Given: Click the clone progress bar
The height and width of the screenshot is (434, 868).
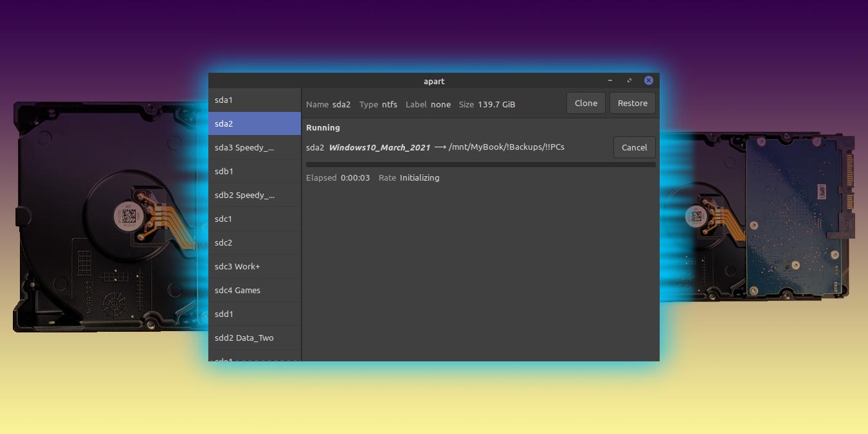Looking at the screenshot, I should point(479,165).
